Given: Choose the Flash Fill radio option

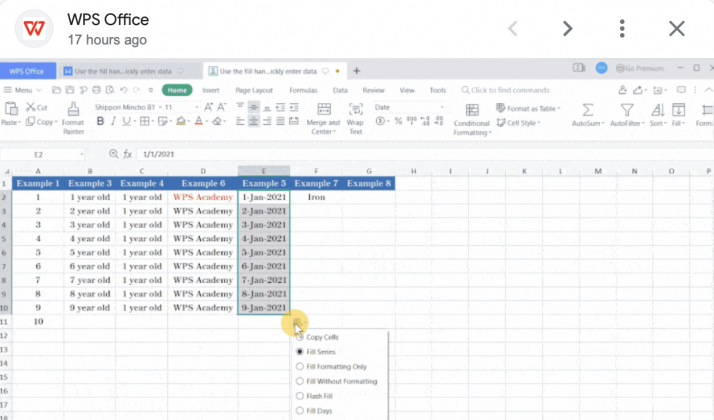Looking at the screenshot, I should (x=300, y=396).
